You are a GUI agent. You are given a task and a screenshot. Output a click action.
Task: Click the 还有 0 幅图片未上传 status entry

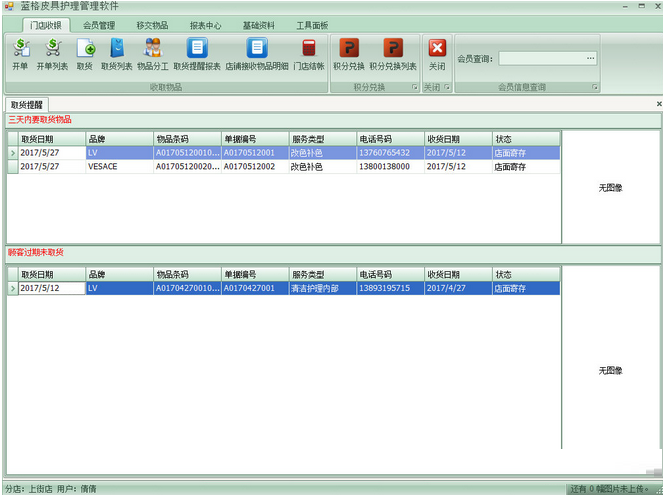click(x=609, y=489)
